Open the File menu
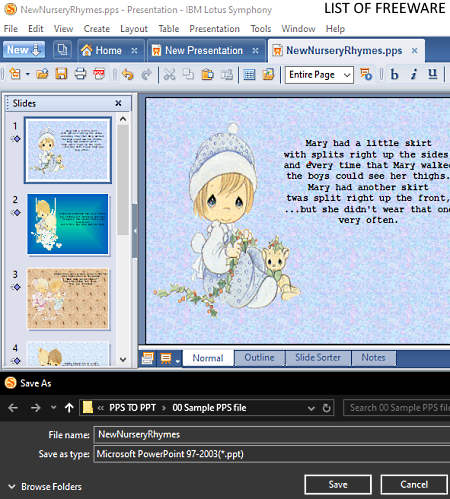The image size is (450, 499). pyautogui.click(x=11, y=29)
